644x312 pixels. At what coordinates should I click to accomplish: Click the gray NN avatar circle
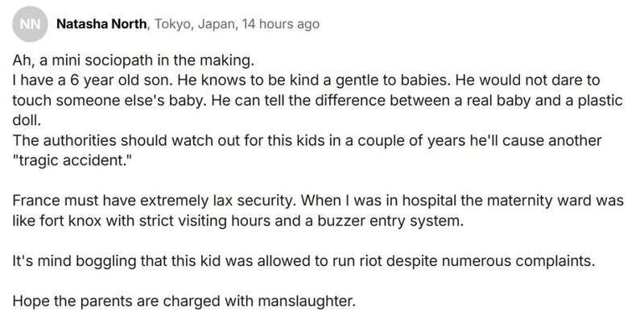pos(30,24)
